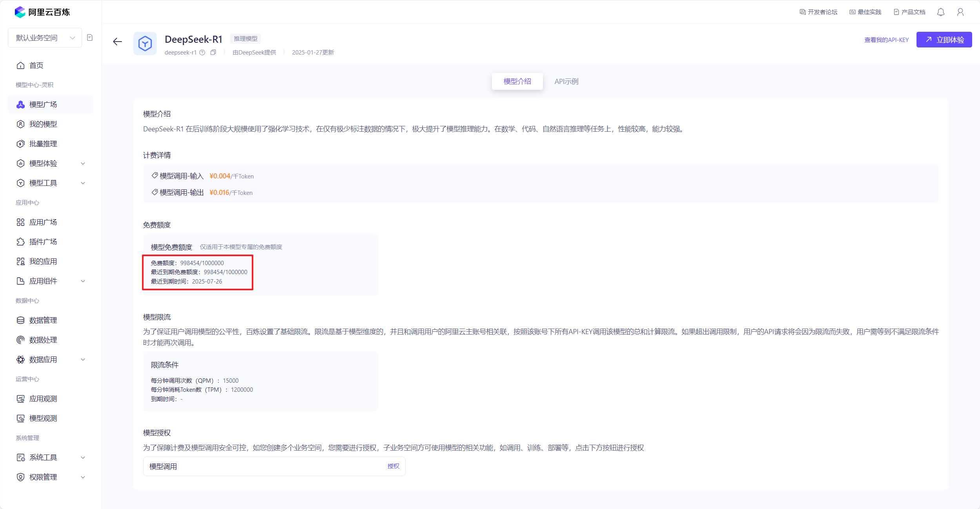This screenshot has width=980, height=509.
Task: Click the 批量推理 icon
Action: (x=21, y=144)
